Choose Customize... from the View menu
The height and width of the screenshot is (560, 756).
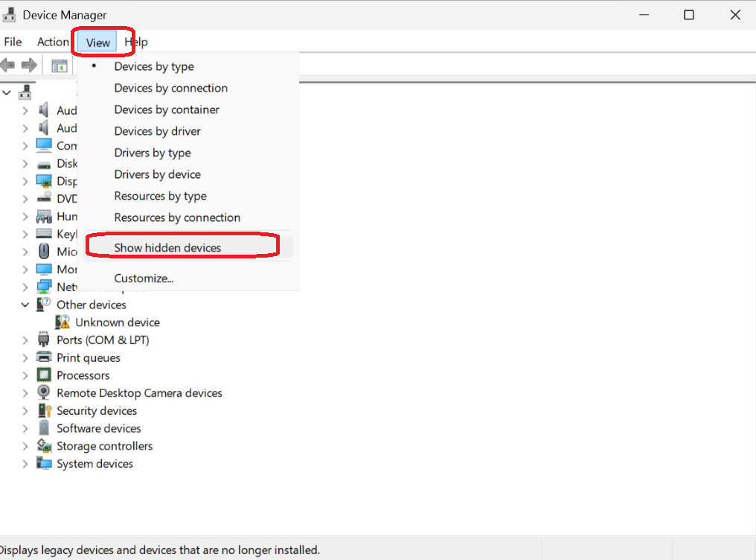tap(144, 279)
